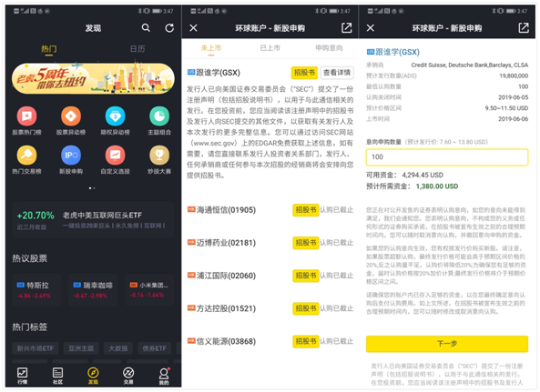Open the 热门交易榜 icon
Screen dimensions: 540x392
[26, 156]
